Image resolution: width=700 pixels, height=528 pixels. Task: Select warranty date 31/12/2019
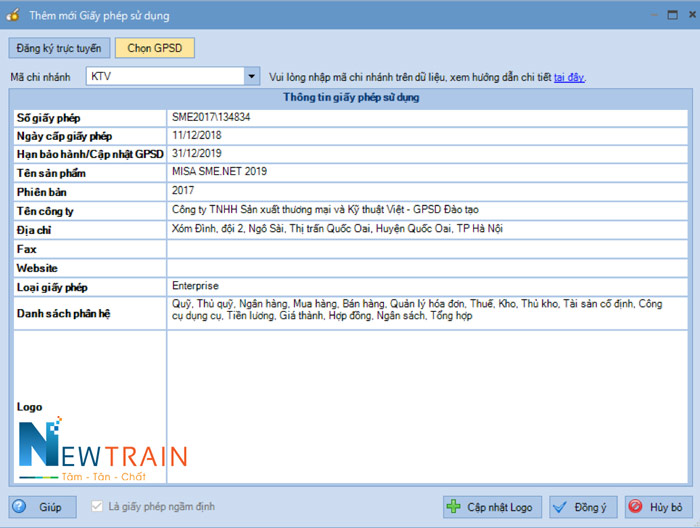[x=197, y=153]
